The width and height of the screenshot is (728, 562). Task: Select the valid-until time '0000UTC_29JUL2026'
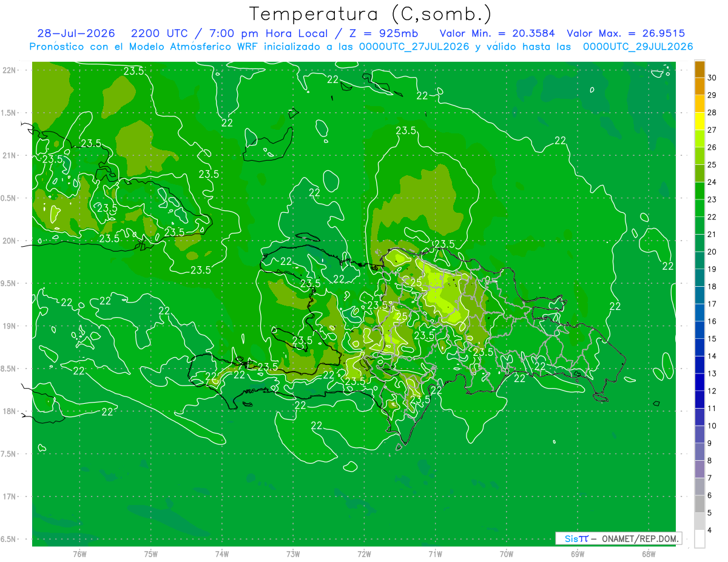[x=638, y=46]
